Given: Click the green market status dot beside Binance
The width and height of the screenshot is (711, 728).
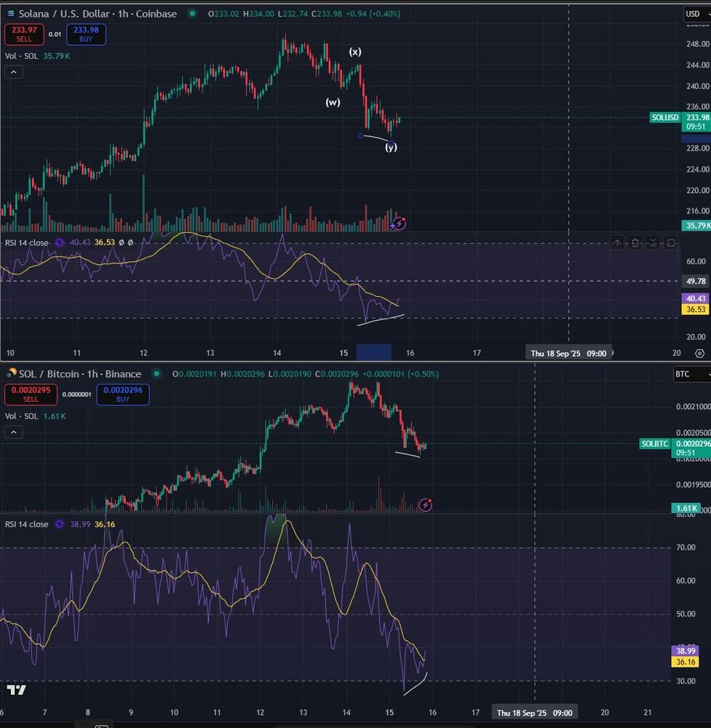Looking at the screenshot, I should pyautogui.click(x=157, y=373).
